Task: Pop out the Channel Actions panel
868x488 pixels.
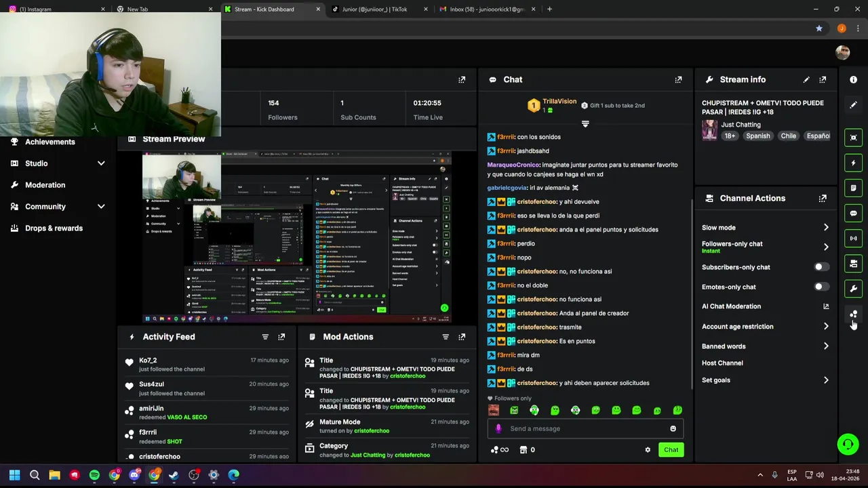Action: pyautogui.click(x=823, y=199)
